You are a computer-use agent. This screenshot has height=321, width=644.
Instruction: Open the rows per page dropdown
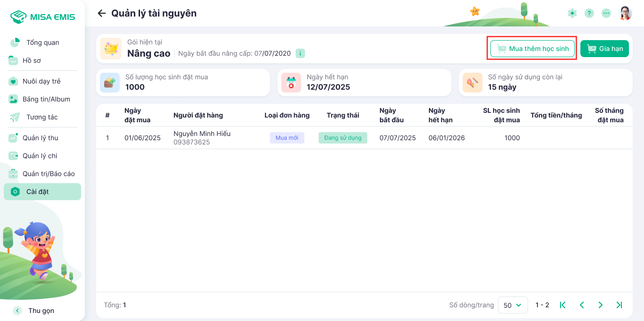(512, 305)
